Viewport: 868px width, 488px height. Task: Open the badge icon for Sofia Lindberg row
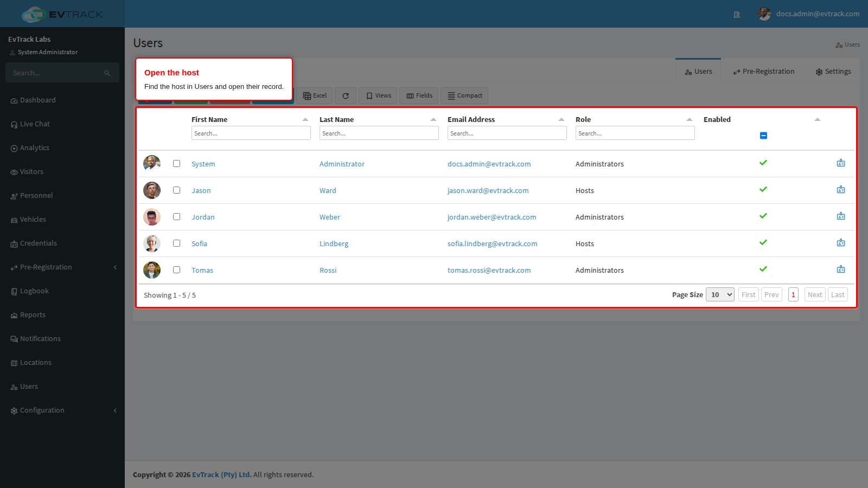click(x=841, y=243)
